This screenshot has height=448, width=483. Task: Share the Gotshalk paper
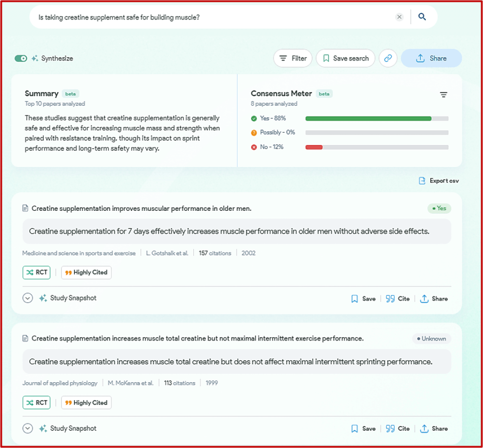434,299
